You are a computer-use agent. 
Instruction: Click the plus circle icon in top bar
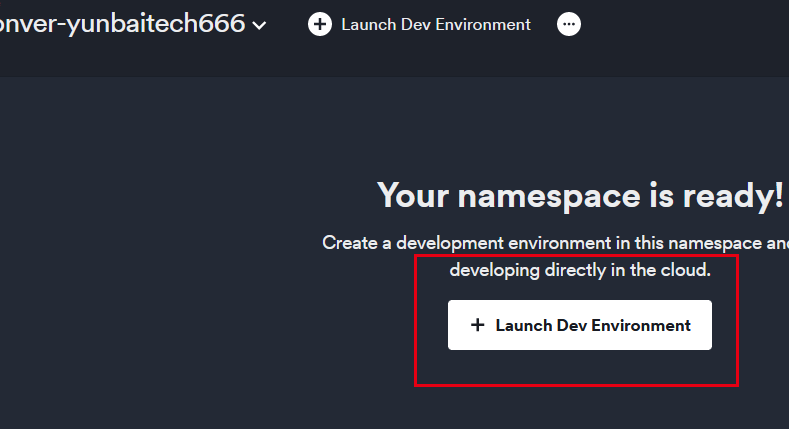click(320, 24)
